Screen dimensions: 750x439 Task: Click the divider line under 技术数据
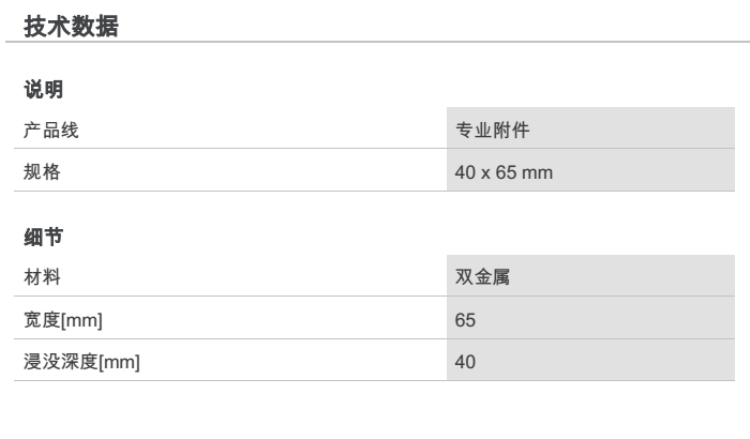[x=375, y=42]
